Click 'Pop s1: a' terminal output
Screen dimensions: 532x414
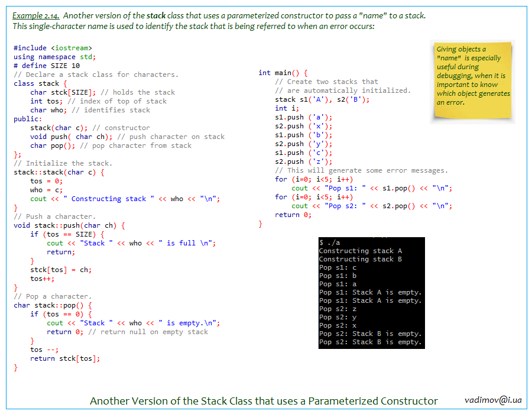[338, 284]
